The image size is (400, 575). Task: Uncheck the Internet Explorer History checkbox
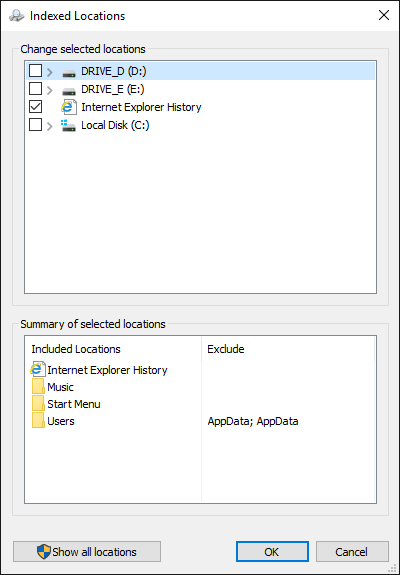tap(36, 107)
